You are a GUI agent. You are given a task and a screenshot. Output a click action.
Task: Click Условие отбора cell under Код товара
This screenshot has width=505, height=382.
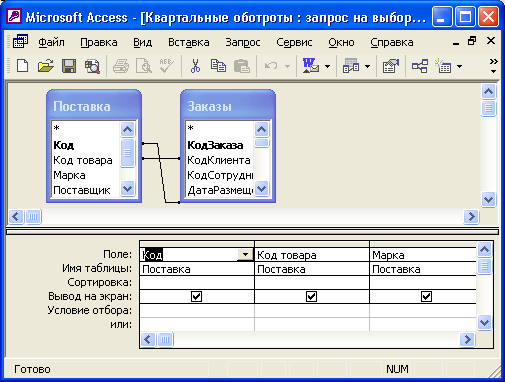tap(312, 310)
